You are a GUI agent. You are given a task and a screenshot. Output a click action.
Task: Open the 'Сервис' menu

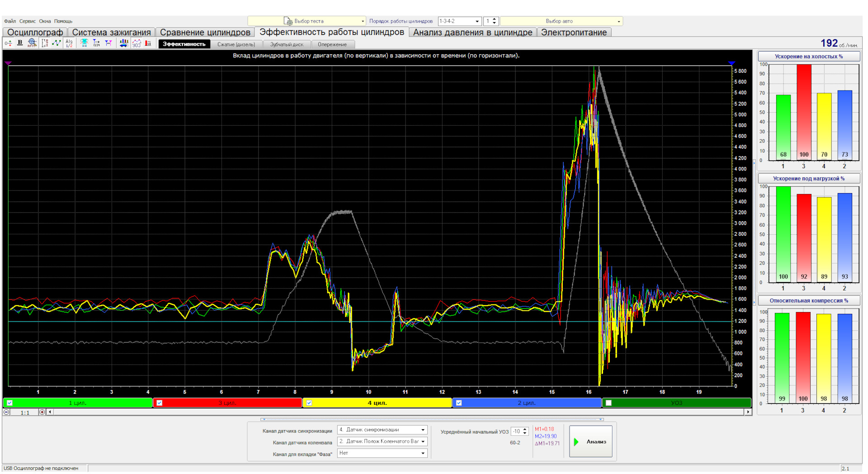pos(27,21)
